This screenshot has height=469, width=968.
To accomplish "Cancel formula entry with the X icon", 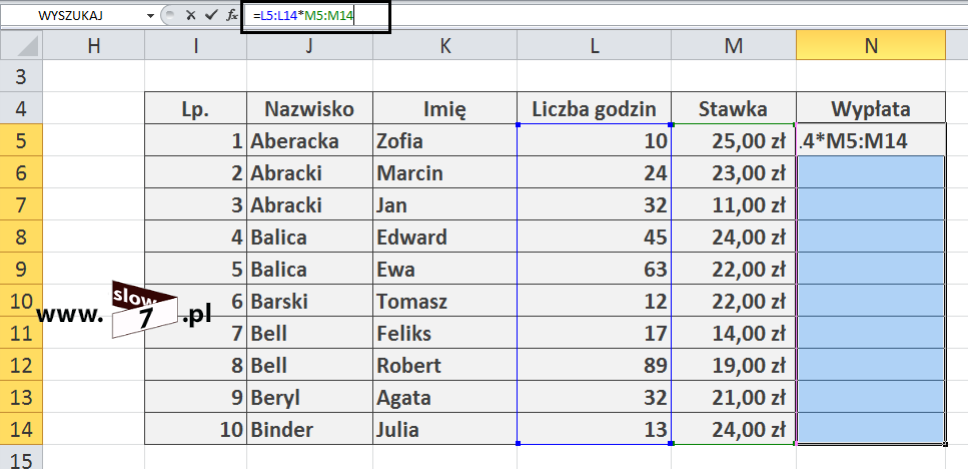I will coord(190,15).
